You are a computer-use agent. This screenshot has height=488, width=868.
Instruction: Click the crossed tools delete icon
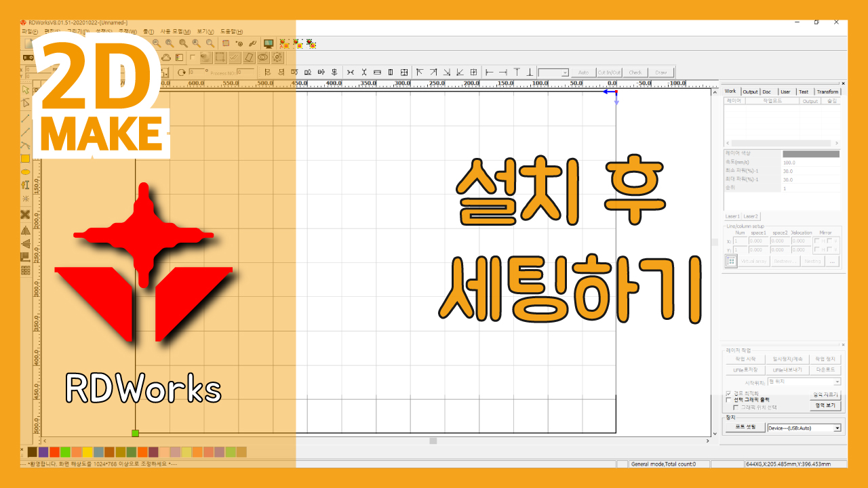coord(26,214)
